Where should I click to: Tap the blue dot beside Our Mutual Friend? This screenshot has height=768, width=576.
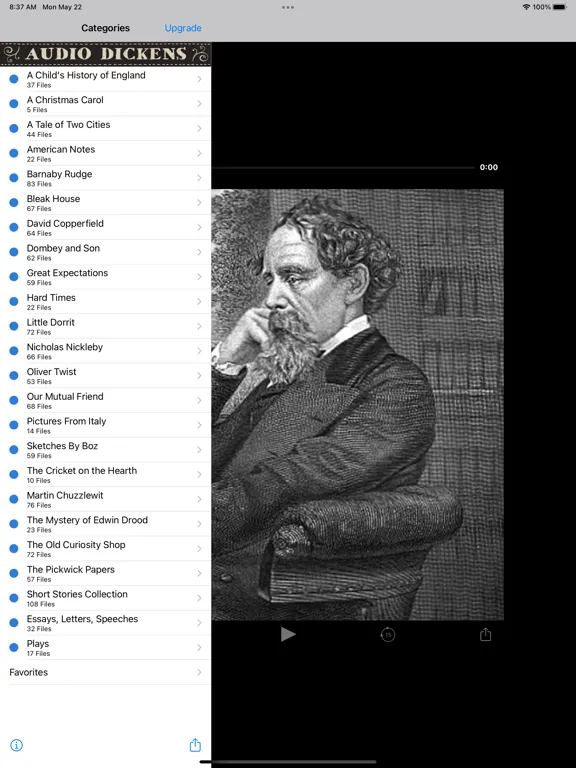(x=14, y=400)
